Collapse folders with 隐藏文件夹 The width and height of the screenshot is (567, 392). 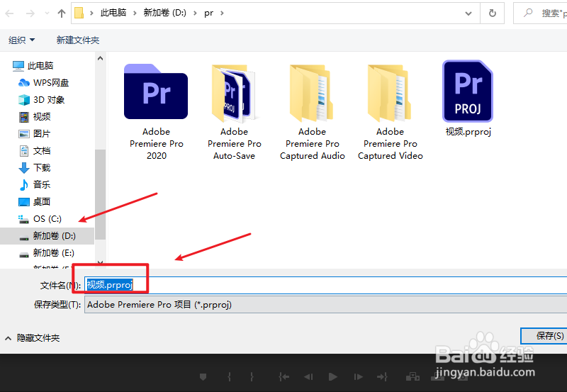pyautogui.click(x=33, y=338)
